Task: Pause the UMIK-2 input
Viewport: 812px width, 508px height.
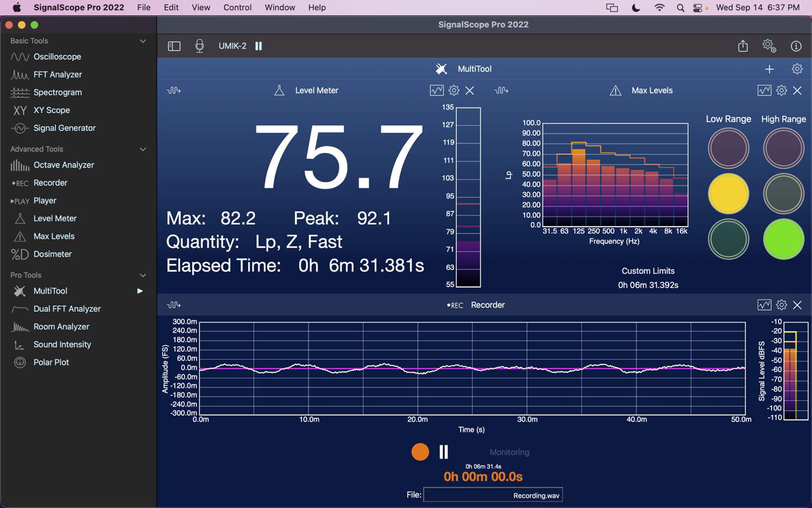Action: pos(259,46)
